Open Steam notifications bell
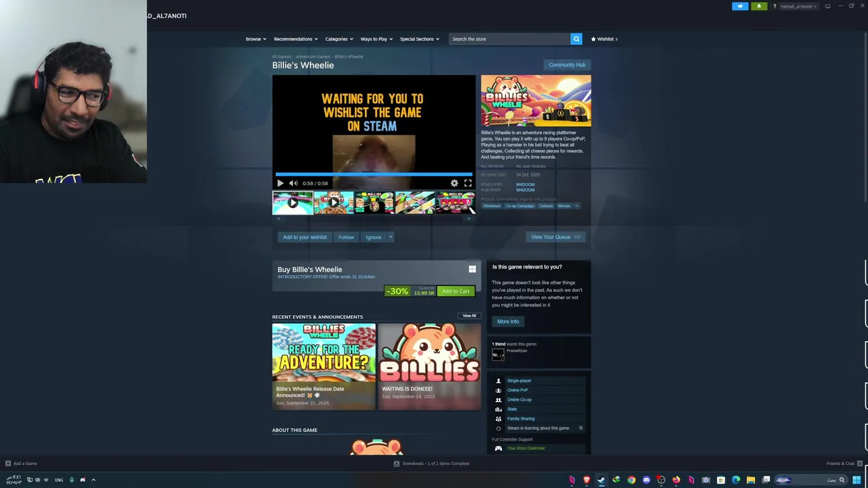Screen dimensions: 868x488 click(x=759, y=6)
